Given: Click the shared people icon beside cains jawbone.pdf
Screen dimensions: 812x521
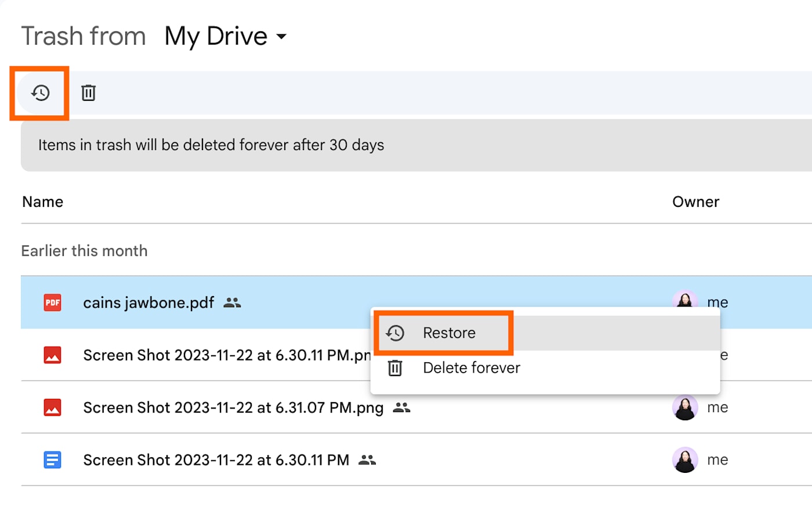Looking at the screenshot, I should click(232, 303).
